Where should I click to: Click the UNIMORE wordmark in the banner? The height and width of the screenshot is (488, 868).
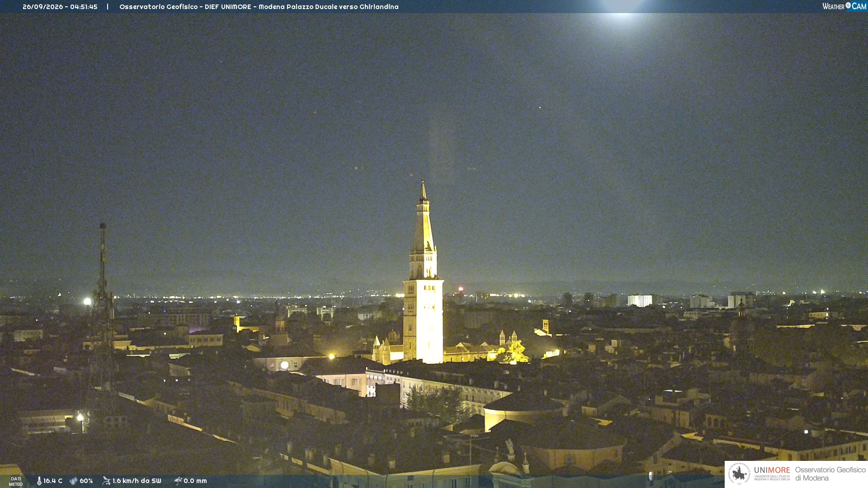coord(772,470)
